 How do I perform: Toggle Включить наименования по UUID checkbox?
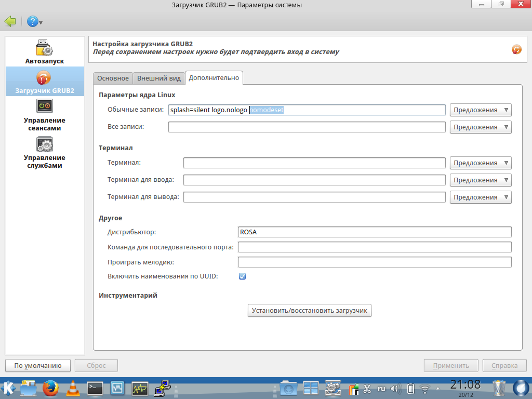pyautogui.click(x=242, y=276)
